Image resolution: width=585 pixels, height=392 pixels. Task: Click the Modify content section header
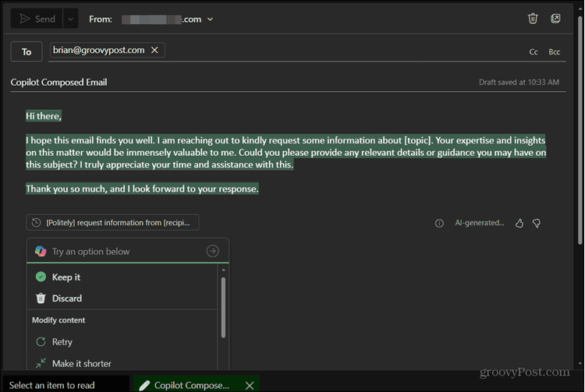(58, 320)
